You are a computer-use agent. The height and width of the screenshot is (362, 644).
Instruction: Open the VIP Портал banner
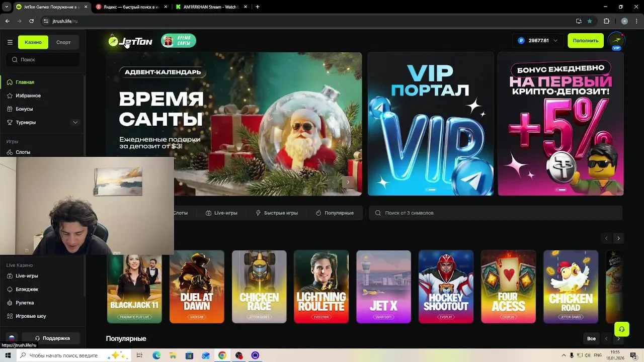point(431,124)
